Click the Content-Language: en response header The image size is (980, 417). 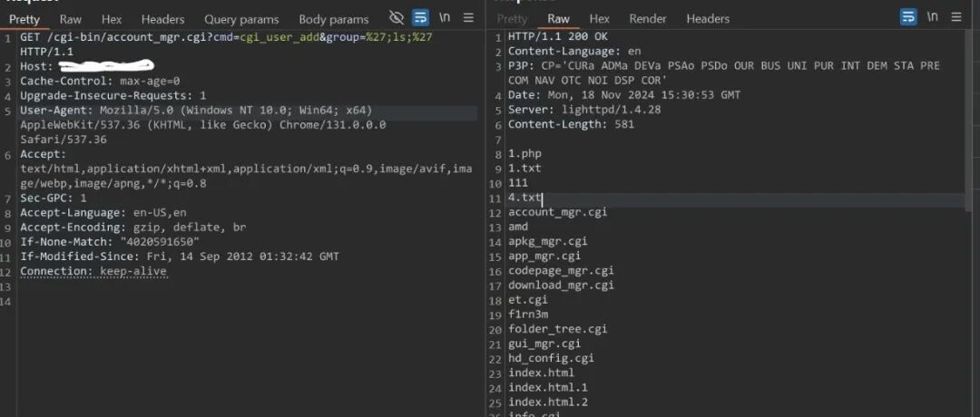[574, 51]
